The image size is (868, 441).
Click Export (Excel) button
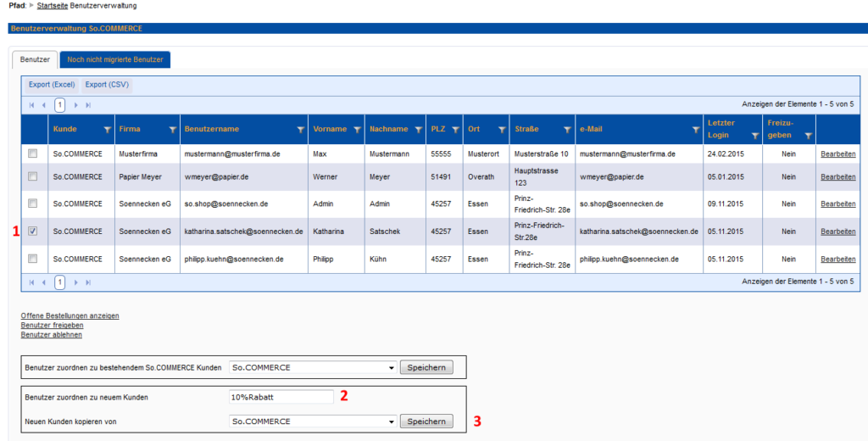click(52, 85)
